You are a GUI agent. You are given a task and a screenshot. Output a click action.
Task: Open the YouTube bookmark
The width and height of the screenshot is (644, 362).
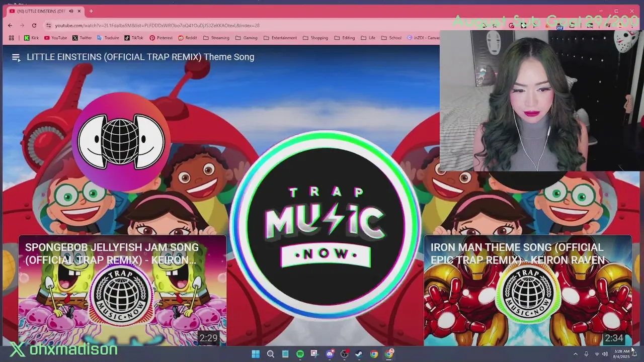(x=55, y=38)
